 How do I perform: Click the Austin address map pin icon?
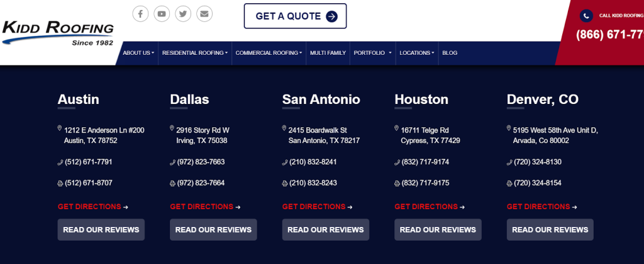click(60, 129)
